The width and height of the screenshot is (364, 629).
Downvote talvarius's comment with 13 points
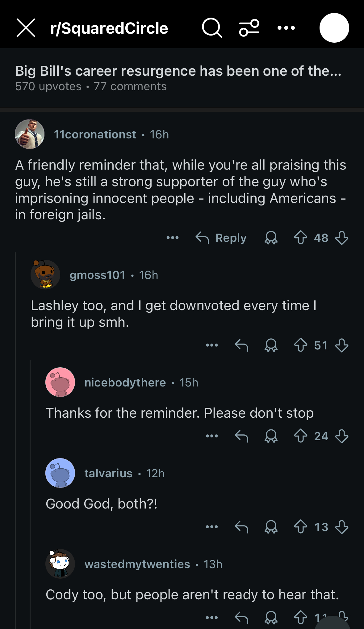click(341, 527)
